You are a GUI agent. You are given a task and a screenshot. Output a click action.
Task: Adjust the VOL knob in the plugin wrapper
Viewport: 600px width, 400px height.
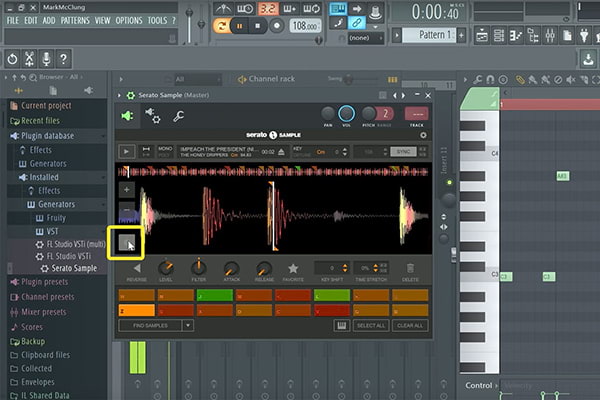346,114
